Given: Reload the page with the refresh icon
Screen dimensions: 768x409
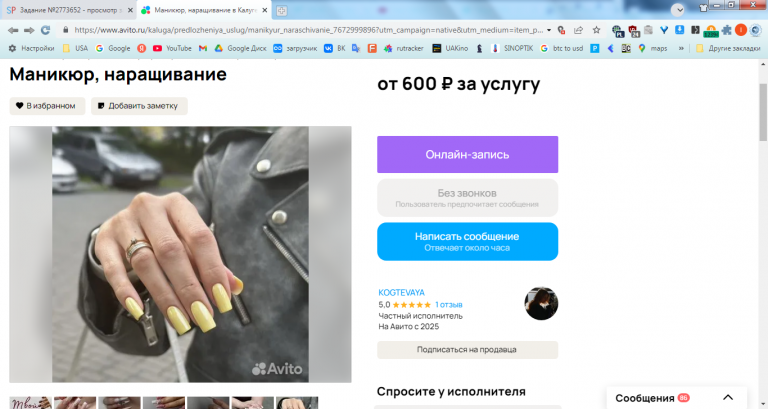Looking at the screenshot, I should [46, 30].
